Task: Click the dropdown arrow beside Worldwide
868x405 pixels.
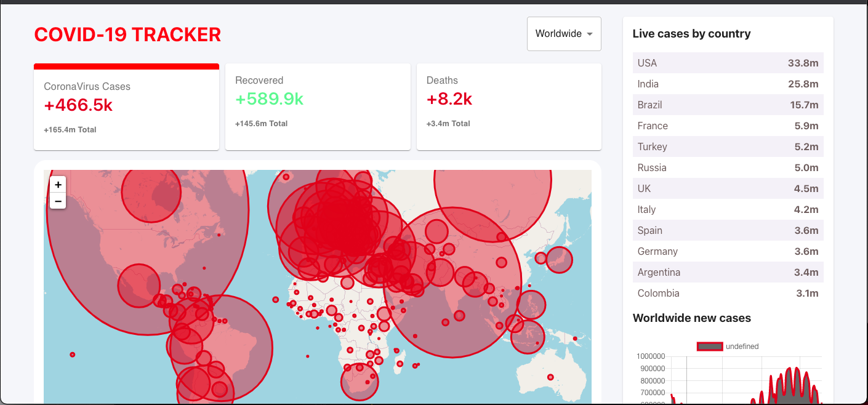Action: click(590, 34)
